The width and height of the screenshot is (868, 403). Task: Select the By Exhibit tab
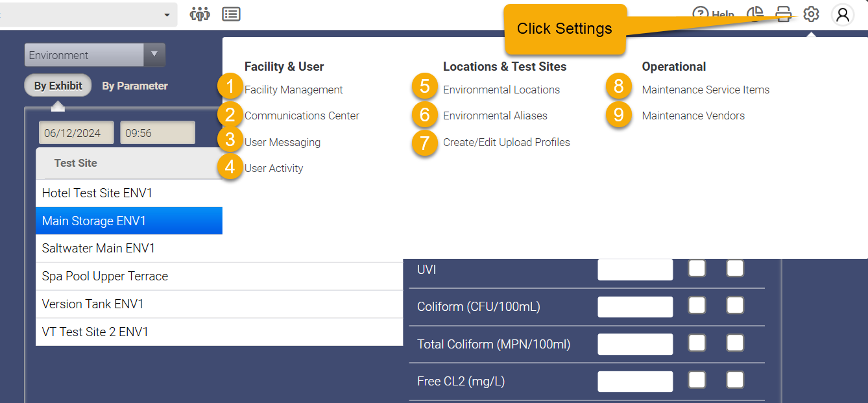[x=58, y=86]
